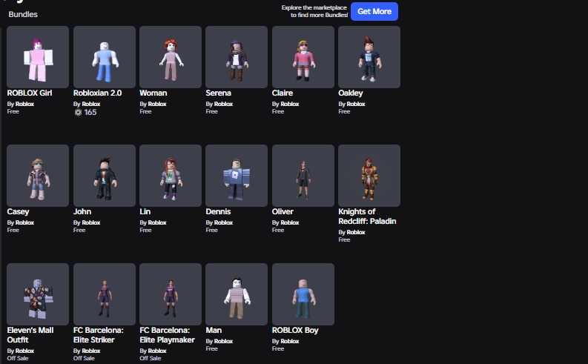Viewport: 588px width, 364px height.
Task: Open Knights of Redcliff: Paladin title
Action: pos(367,216)
